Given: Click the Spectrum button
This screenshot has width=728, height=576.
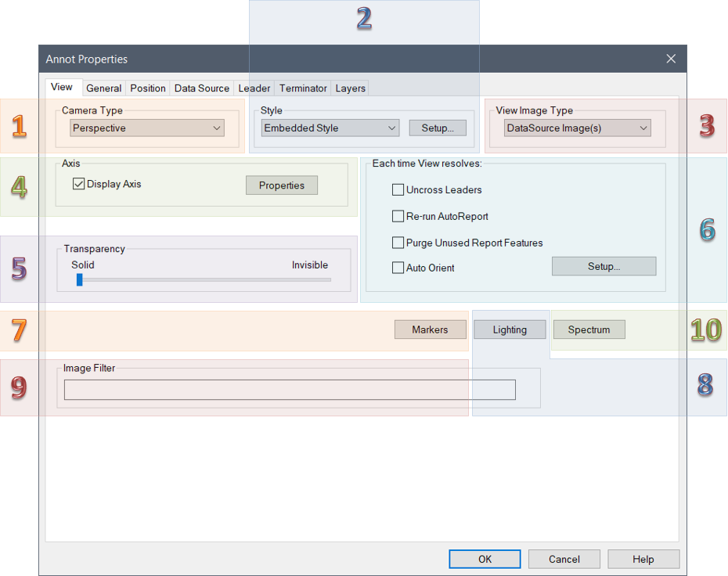Looking at the screenshot, I should click(x=589, y=330).
